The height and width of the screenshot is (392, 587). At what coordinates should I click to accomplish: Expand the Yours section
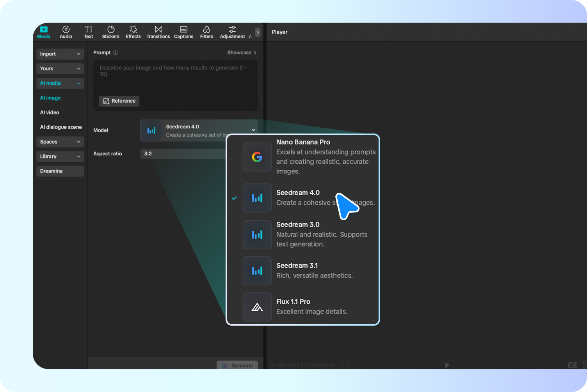[x=60, y=69]
